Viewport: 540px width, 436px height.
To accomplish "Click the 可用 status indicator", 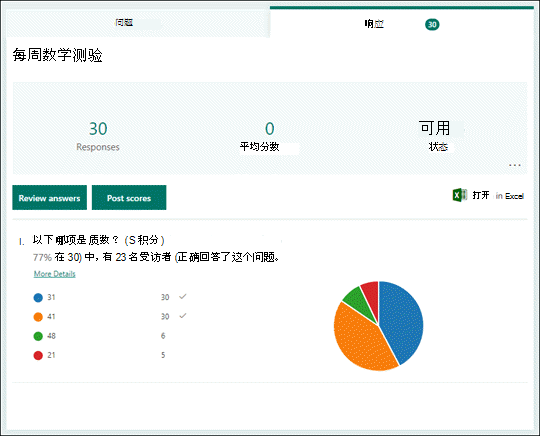I will pos(434,128).
